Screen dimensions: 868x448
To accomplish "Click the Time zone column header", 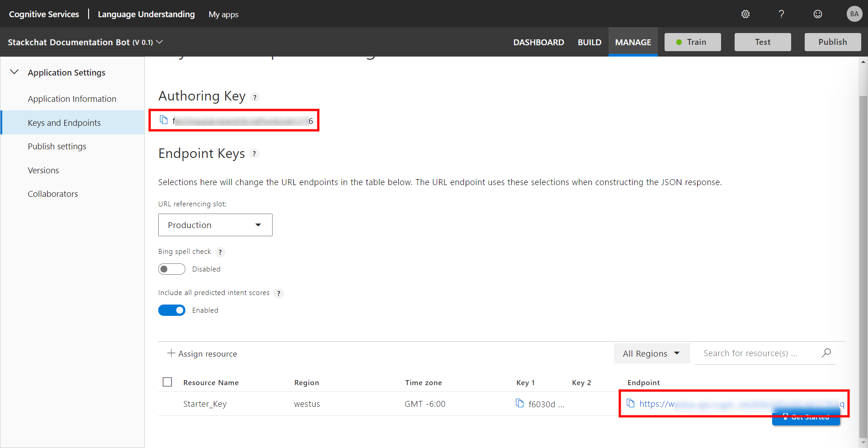I will pyautogui.click(x=424, y=382).
